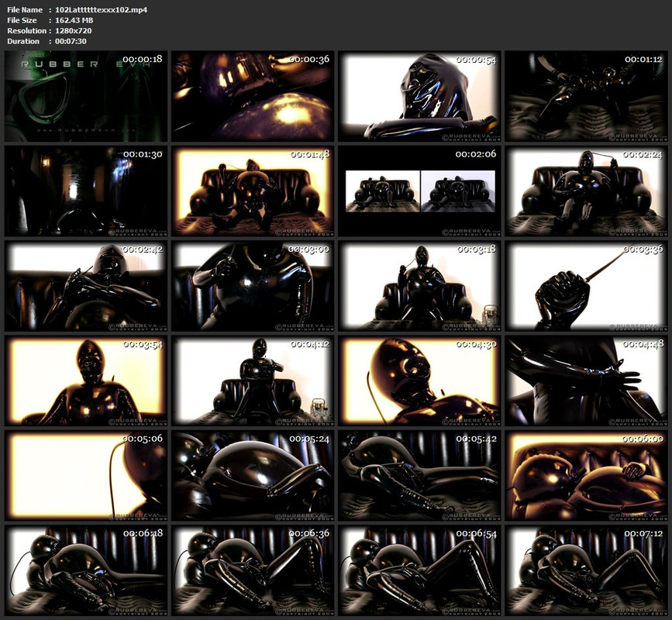Screen dimensions: 672x620
Task: Open the frame timestamped 00:02:42
Action: coord(86,286)
